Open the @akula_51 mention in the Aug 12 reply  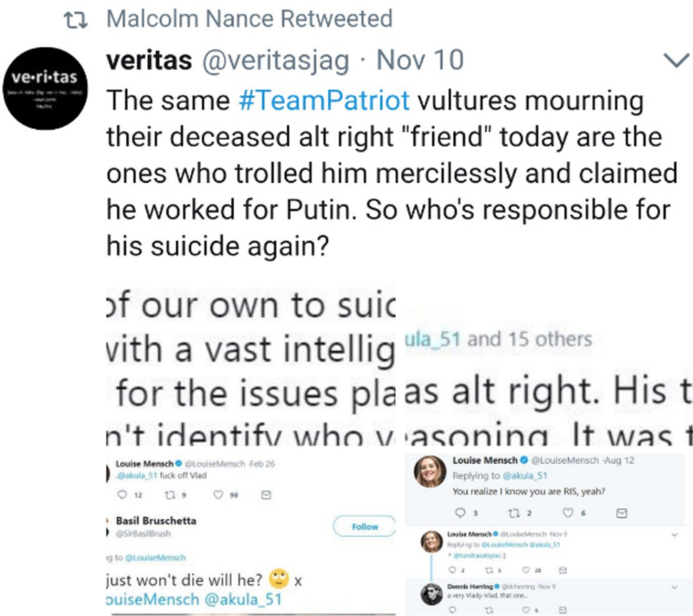[525, 476]
